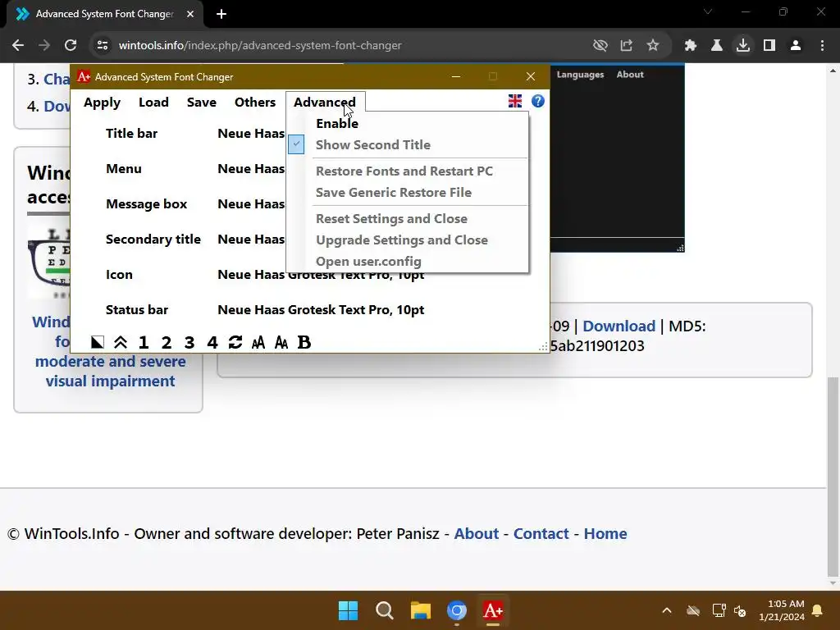Go back in Chrome

18,46
